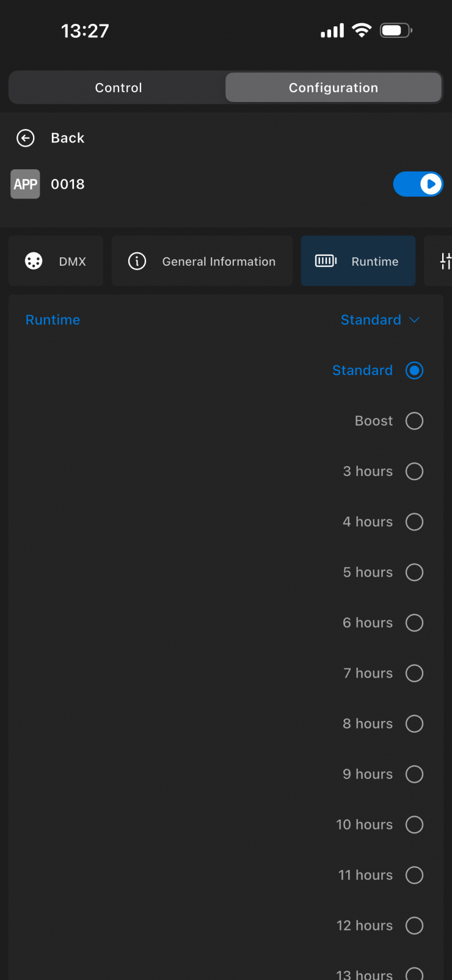Tap the General Information info icon

pyautogui.click(x=137, y=261)
